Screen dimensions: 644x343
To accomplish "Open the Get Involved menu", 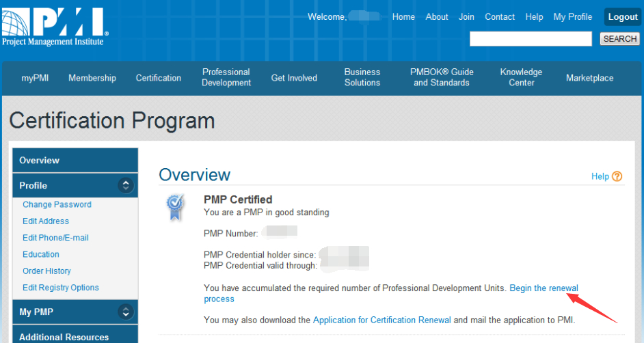I will pos(294,78).
